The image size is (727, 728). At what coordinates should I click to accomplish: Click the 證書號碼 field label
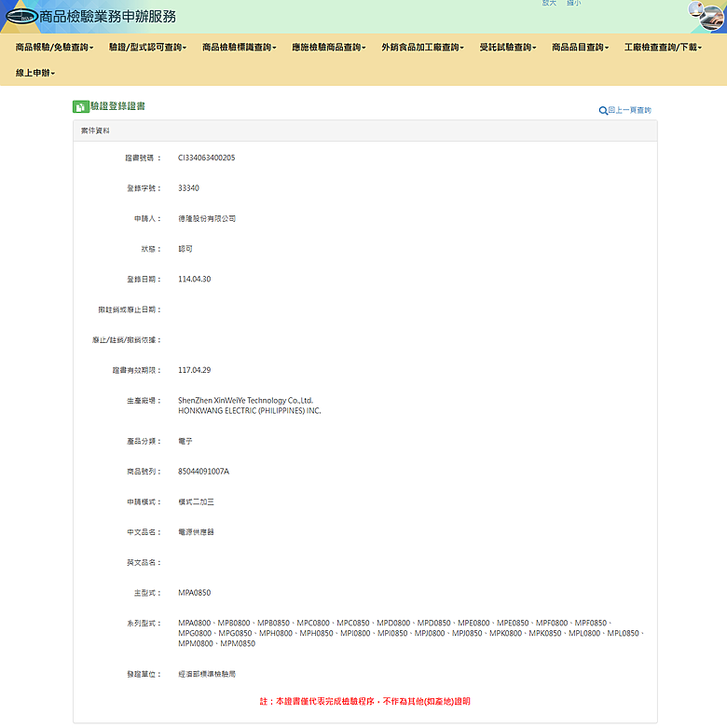[x=143, y=158]
